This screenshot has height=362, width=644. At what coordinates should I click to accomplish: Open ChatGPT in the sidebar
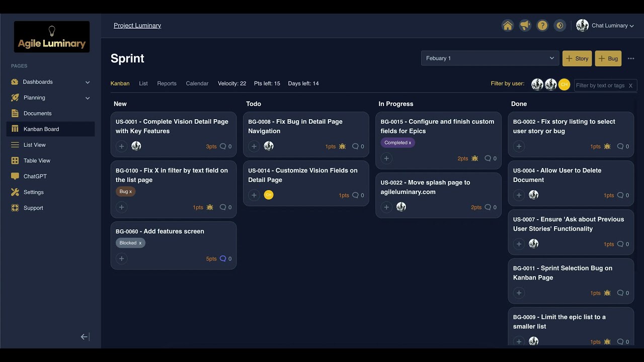point(50,176)
